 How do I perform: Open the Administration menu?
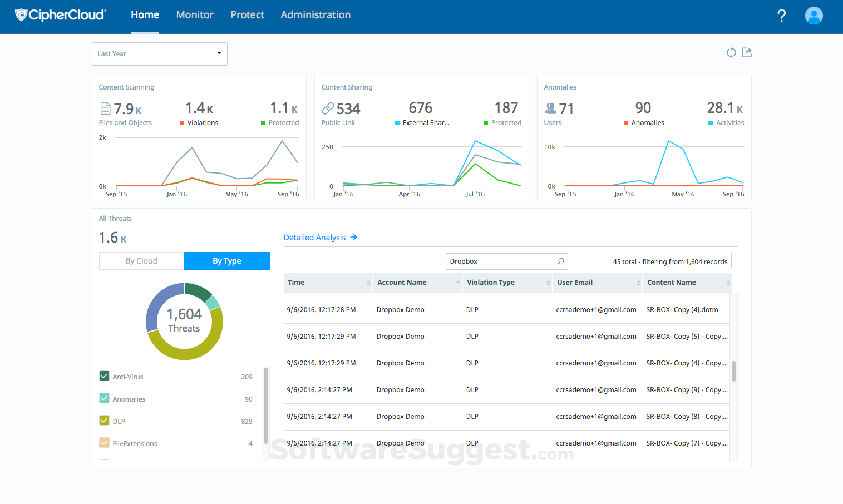pos(315,15)
